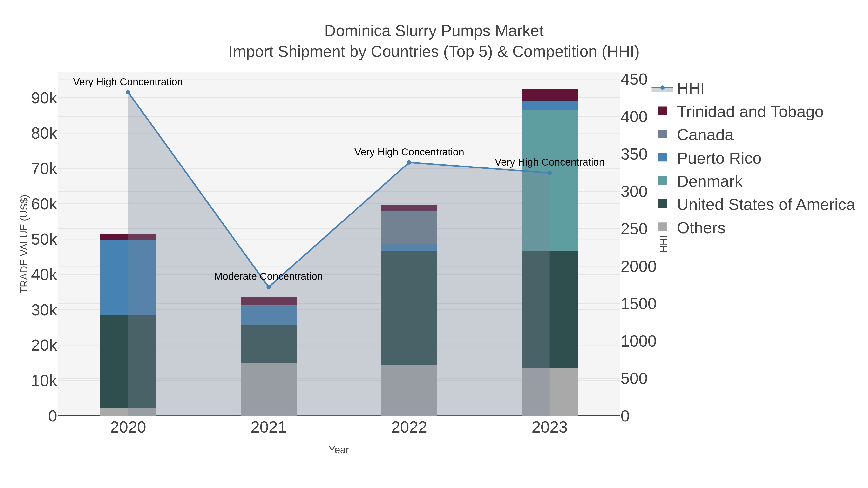The height and width of the screenshot is (488, 868).
Task: Click the 2020 Puerto Rico bar segment
Action: point(128,277)
